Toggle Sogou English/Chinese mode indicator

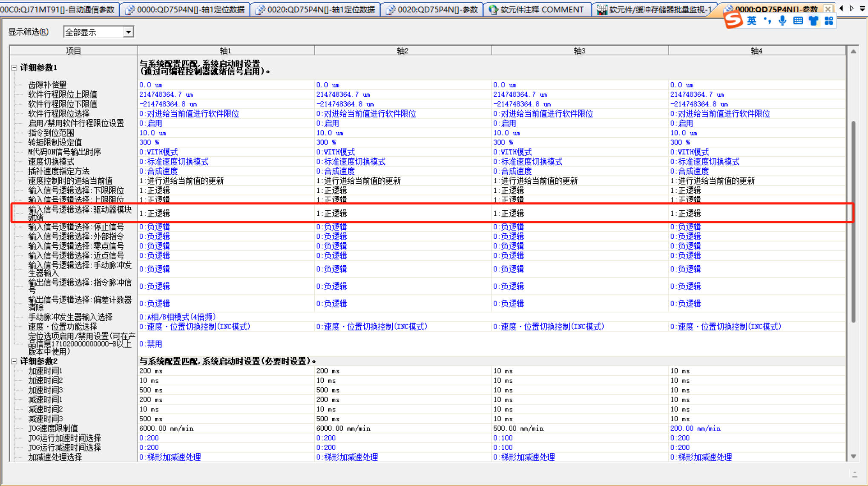pyautogui.click(x=752, y=20)
